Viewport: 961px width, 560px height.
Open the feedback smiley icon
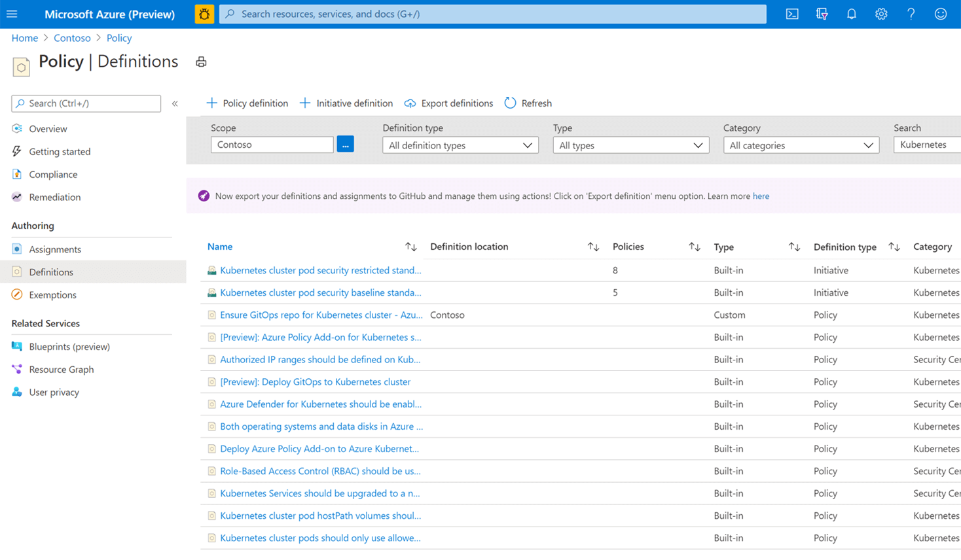click(940, 14)
